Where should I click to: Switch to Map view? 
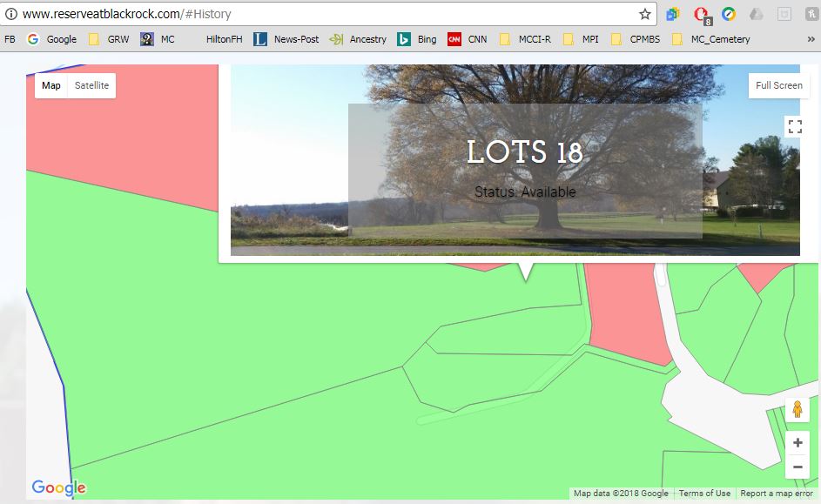pos(51,85)
